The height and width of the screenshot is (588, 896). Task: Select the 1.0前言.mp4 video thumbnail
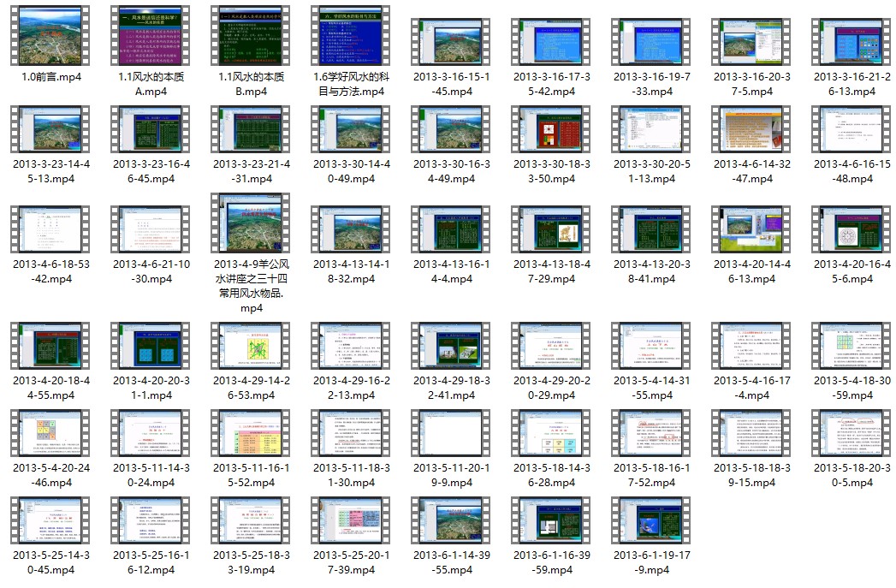pos(51,36)
